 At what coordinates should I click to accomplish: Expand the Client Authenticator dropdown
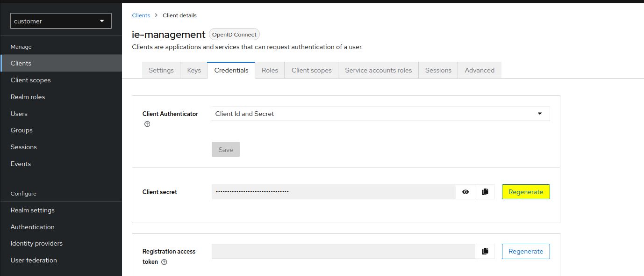tap(380, 114)
